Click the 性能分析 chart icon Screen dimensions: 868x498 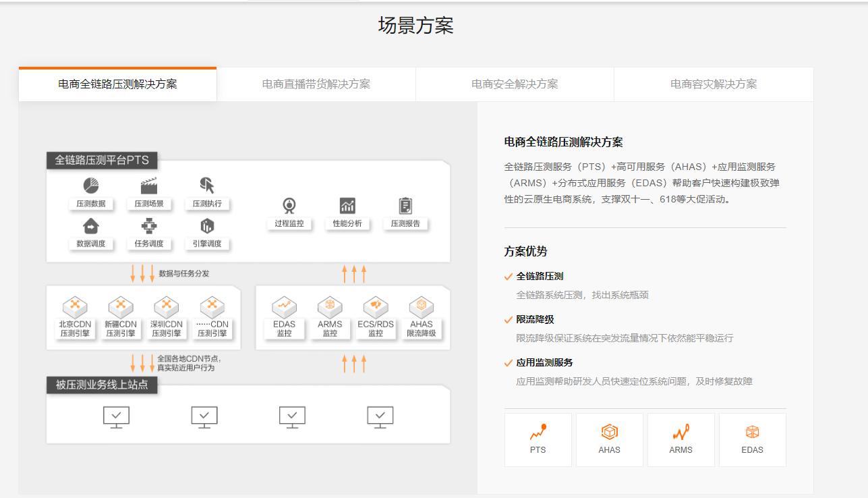tap(347, 206)
